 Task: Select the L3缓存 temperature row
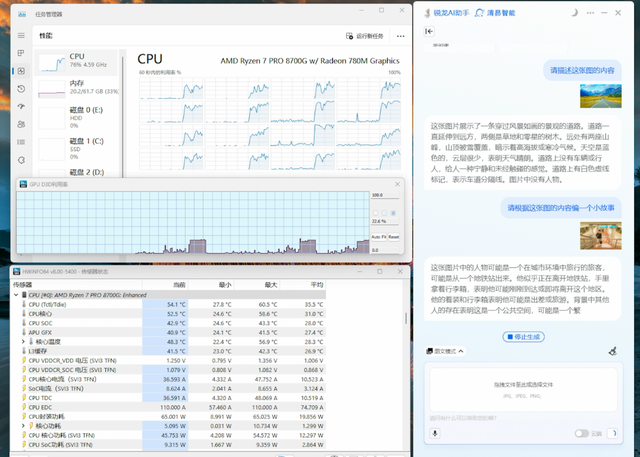169,351
